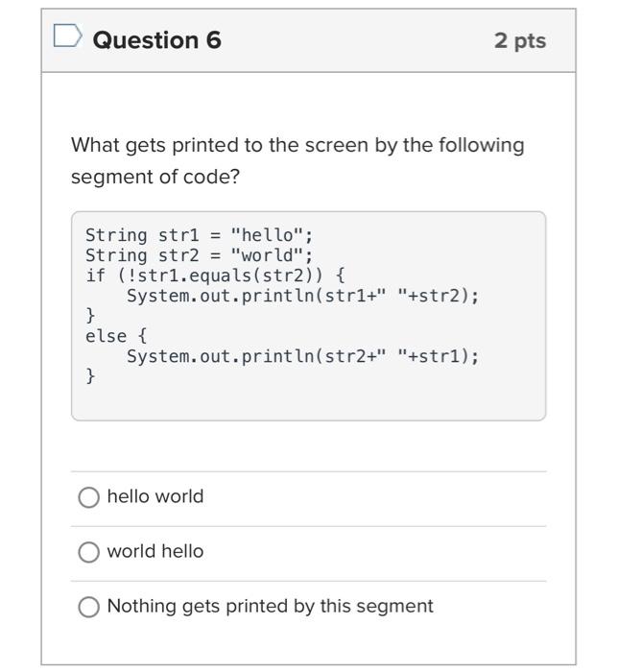The height and width of the screenshot is (672, 618).
Task: Click the println(str1+" "+str2) code line
Action: [302, 296]
